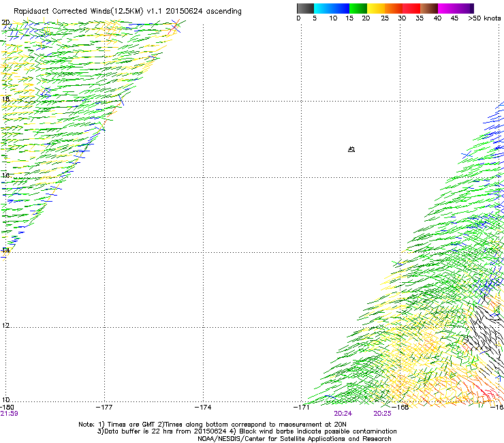Image resolution: width=504 pixels, height=443 pixels.
Task: Click the latitude label '20'
Action: [5, 22]
